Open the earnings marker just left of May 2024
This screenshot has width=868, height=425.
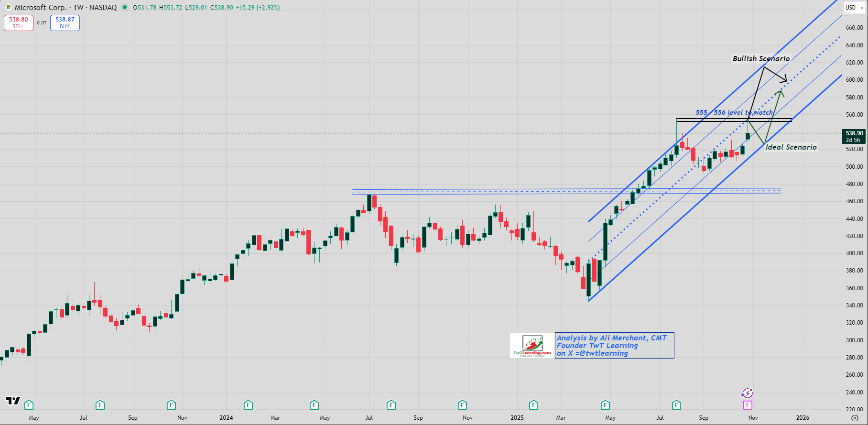tap(314, 405)
